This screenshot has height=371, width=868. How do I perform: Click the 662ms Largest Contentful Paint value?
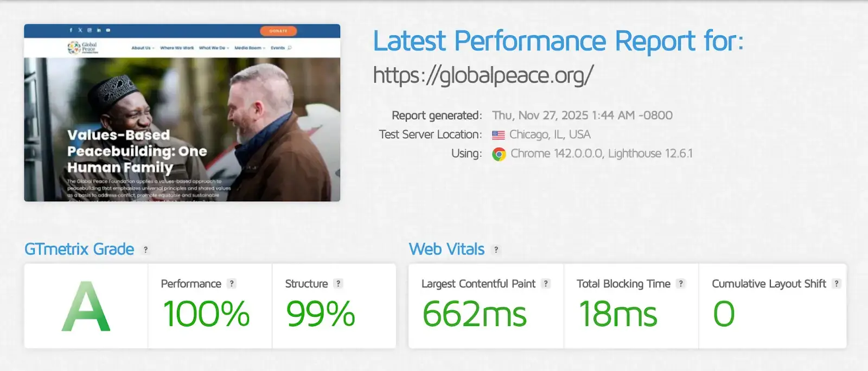[x=474, y=314]
